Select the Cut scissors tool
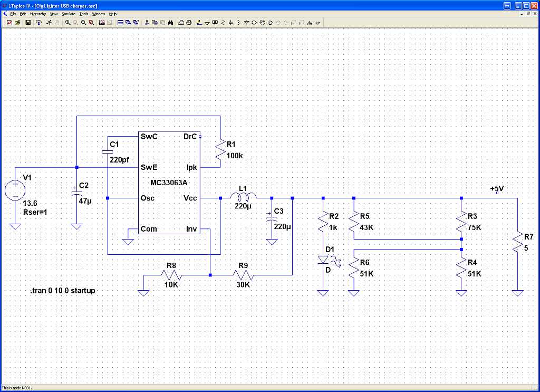Image resolution: width=540 pixels, height=392 pixels. coord(147,23)
